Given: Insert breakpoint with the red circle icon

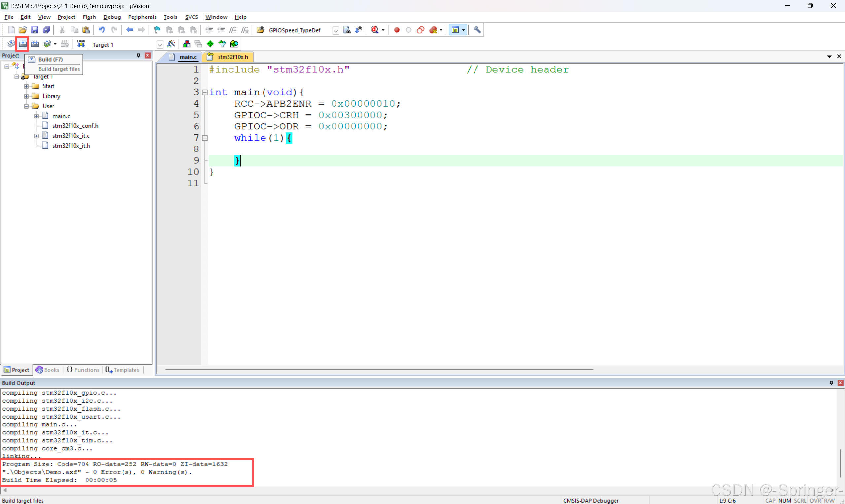Looking at the screenshot, I should coord(396,30).
